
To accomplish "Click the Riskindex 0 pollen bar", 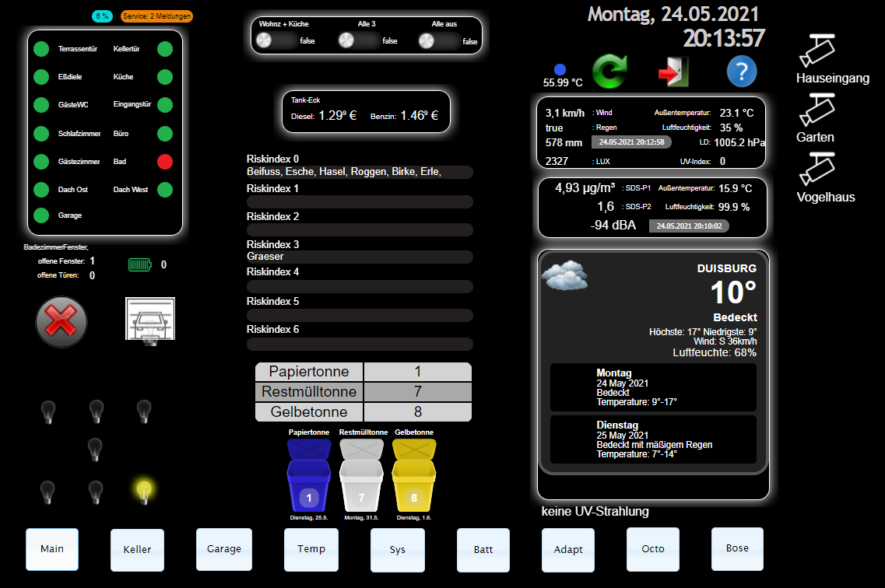I will [x=360, y=172].
